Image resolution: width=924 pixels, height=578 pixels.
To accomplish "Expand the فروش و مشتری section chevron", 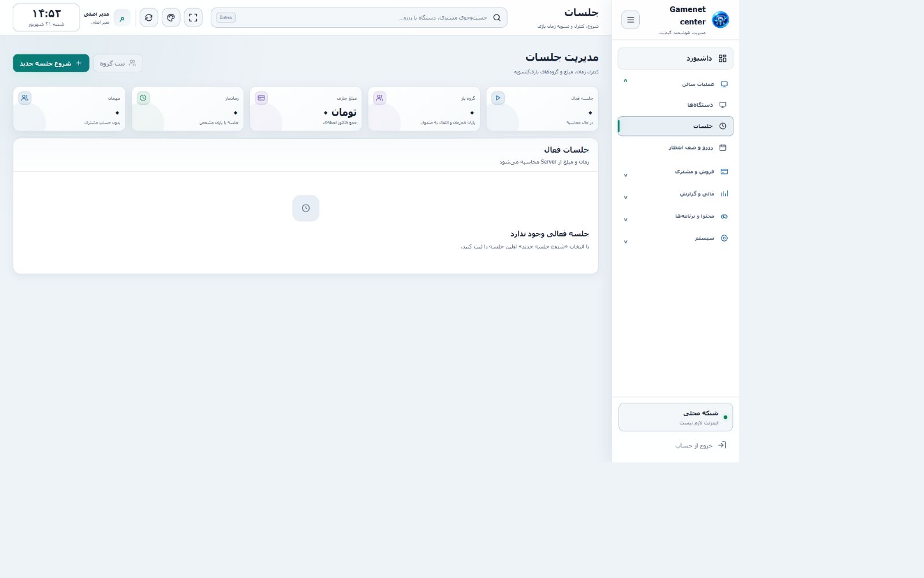I will pos(625,175).
